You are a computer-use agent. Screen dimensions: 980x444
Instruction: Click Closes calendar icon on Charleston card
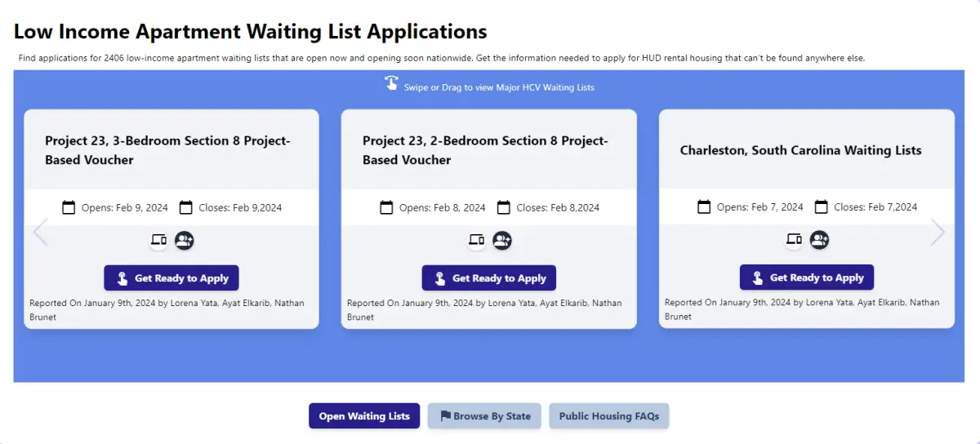click(822, 206)
